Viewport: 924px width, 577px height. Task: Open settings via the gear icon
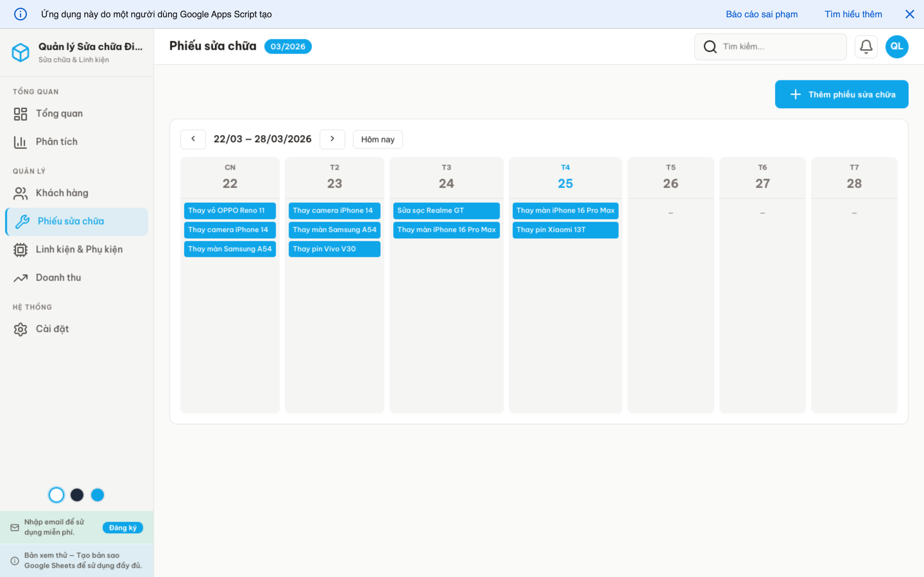[x=20, y=329]
